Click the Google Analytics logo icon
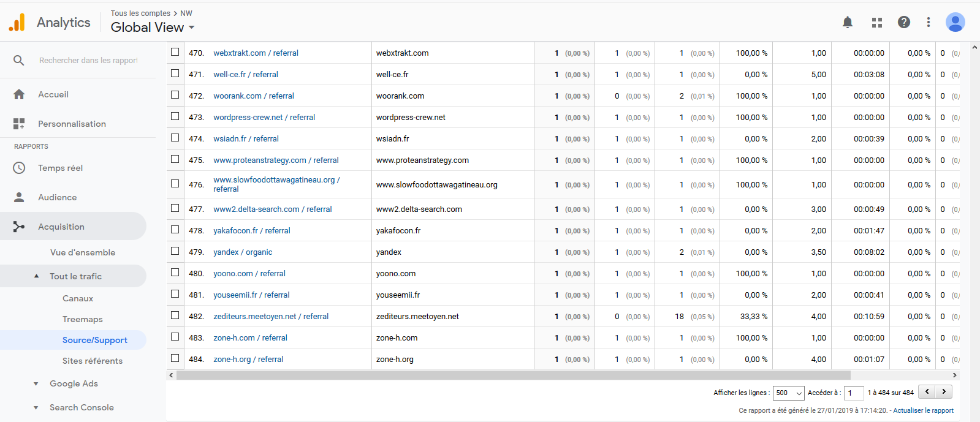The width and height of the screenshot is (980, 422). pos(17,22)
